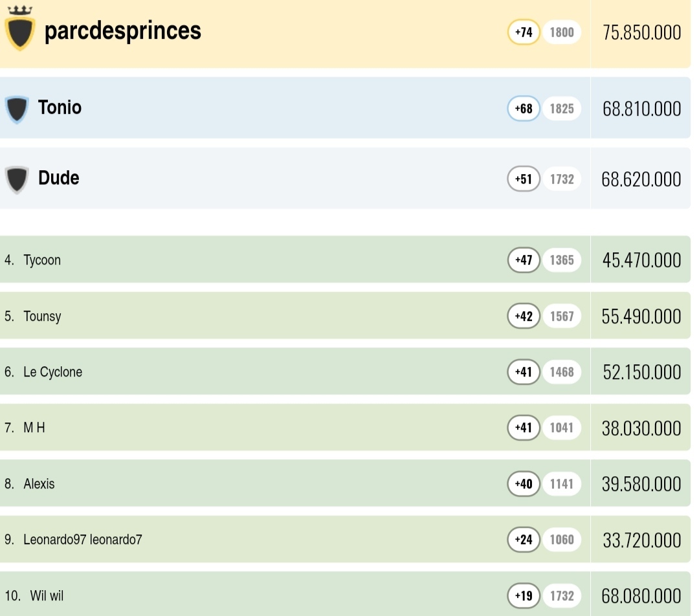699x616 pixels.
Task: Open Alexis's profile from the ranking
Action: [39, 484]
